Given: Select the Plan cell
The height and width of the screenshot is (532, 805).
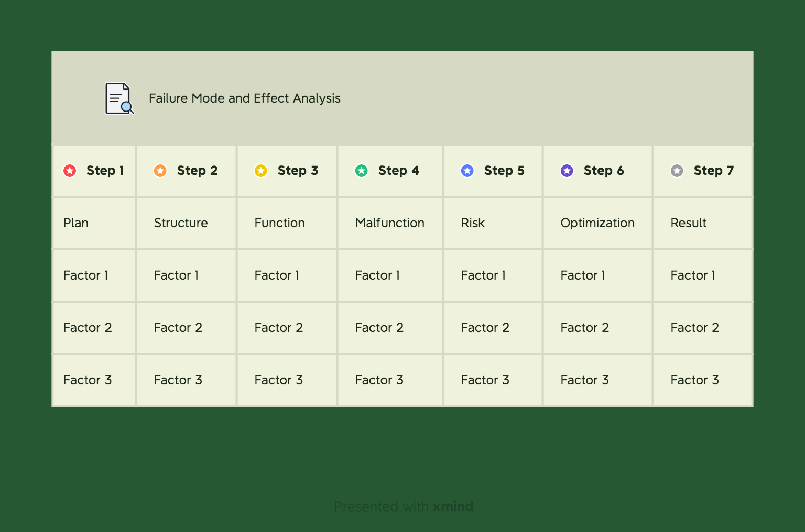Looking at the screenshot, I should click(x=94, y=223).
